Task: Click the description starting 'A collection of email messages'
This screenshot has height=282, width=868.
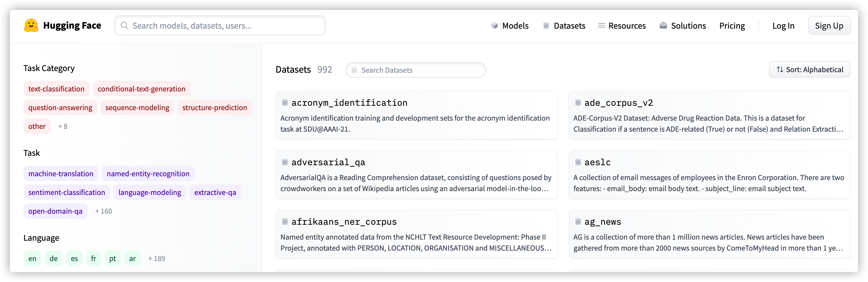Action: 709,183
